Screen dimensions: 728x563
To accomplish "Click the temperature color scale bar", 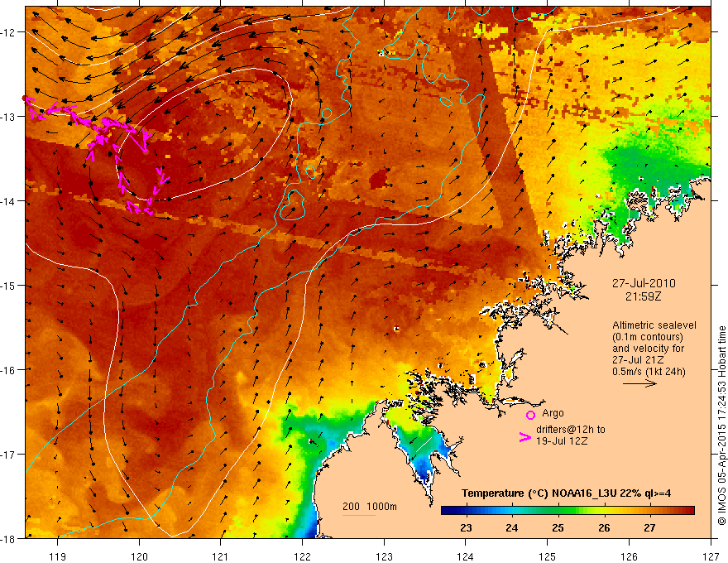I will point(568,511).
